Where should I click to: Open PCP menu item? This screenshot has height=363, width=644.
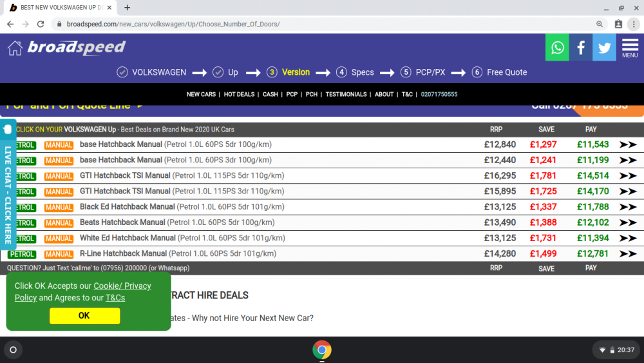click(292, 94)
